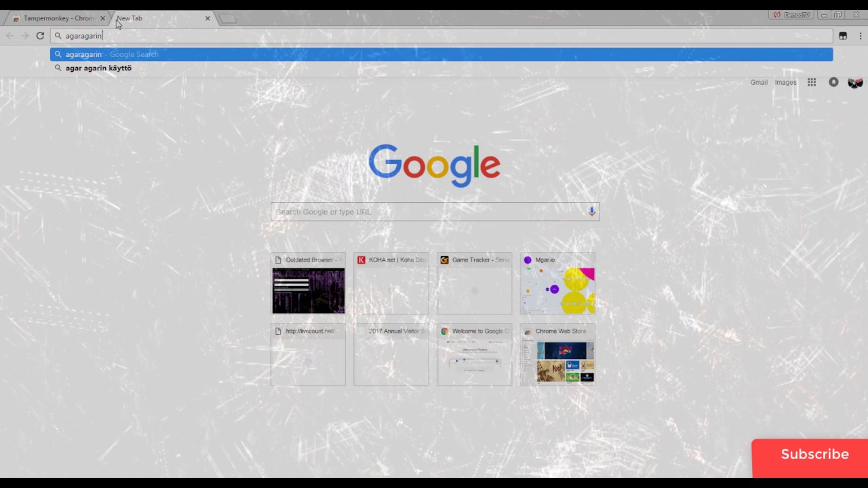Start voice search with the microphone icon

591,211
